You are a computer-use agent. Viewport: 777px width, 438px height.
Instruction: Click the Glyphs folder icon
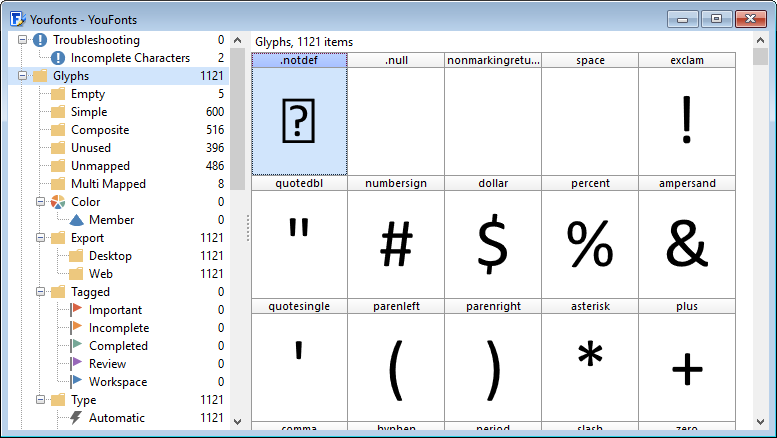click(40, 76)
